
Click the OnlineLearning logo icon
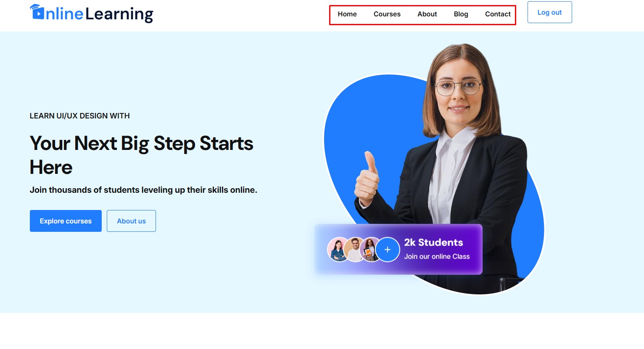click(37, 12)
